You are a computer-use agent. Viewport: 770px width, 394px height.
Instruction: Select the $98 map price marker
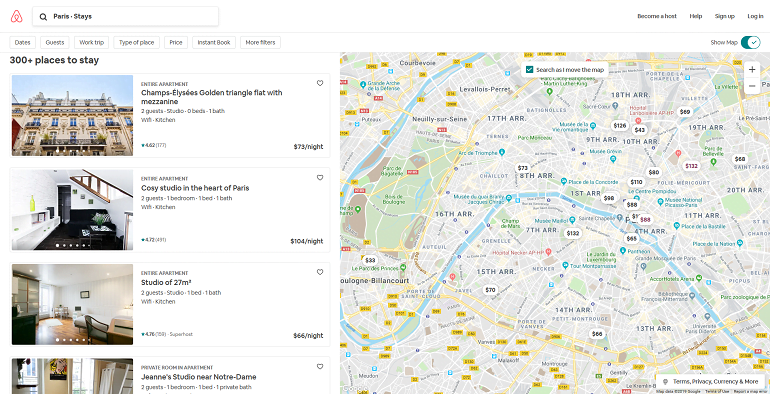coord(608,198)
